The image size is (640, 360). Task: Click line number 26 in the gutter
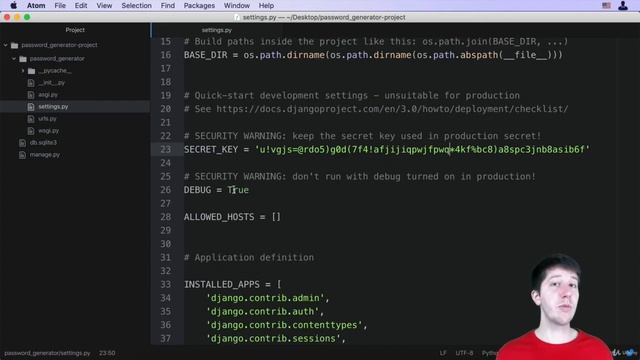(x=165, y=190)
